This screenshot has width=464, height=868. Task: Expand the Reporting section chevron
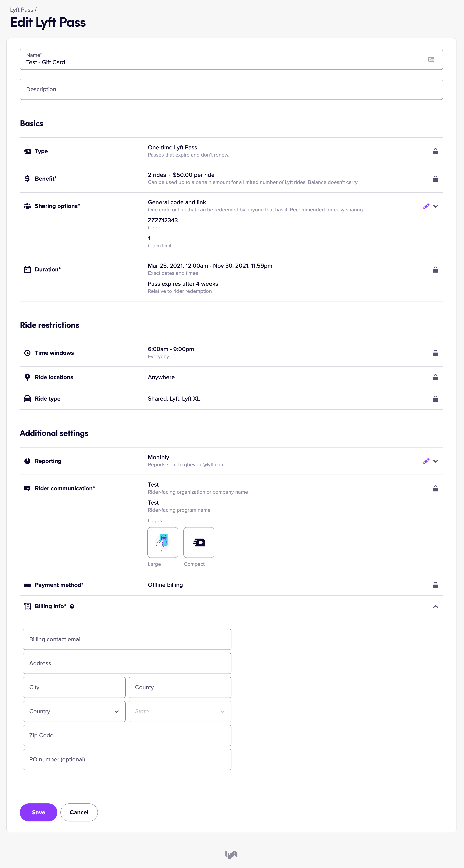coord(435,461)
